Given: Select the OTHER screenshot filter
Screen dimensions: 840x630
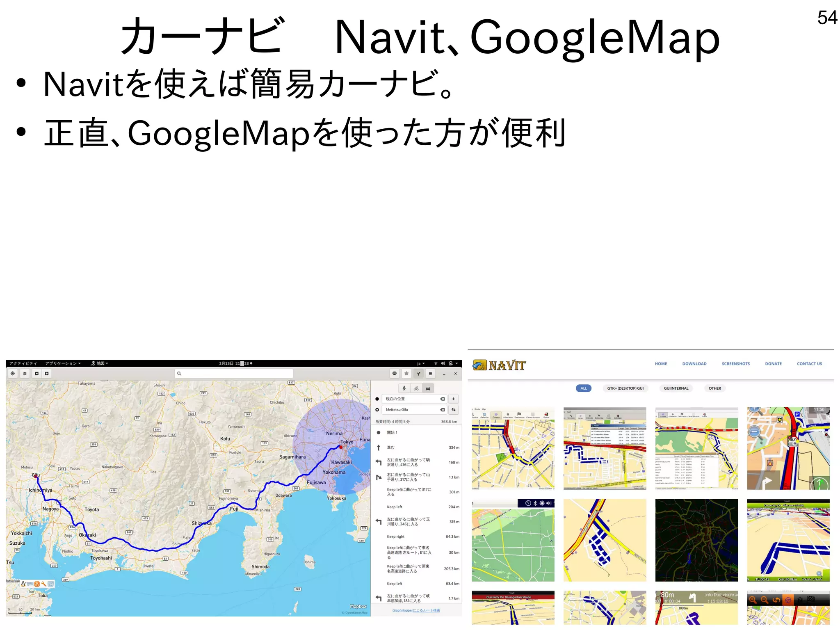Looking at the screenshot, I should click(x=715, y=388).
